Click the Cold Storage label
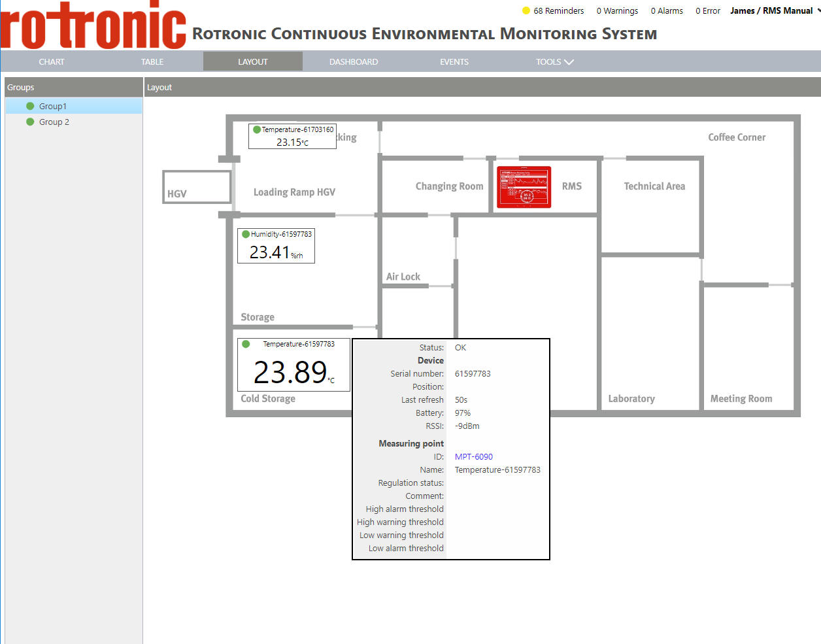Screen dimensions: 821x644 point(268,399)
